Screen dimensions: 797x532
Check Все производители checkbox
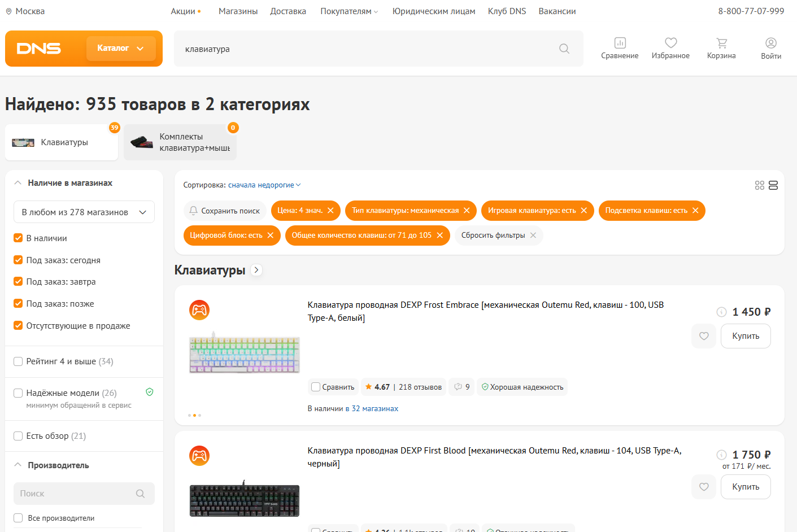[18, 518]
